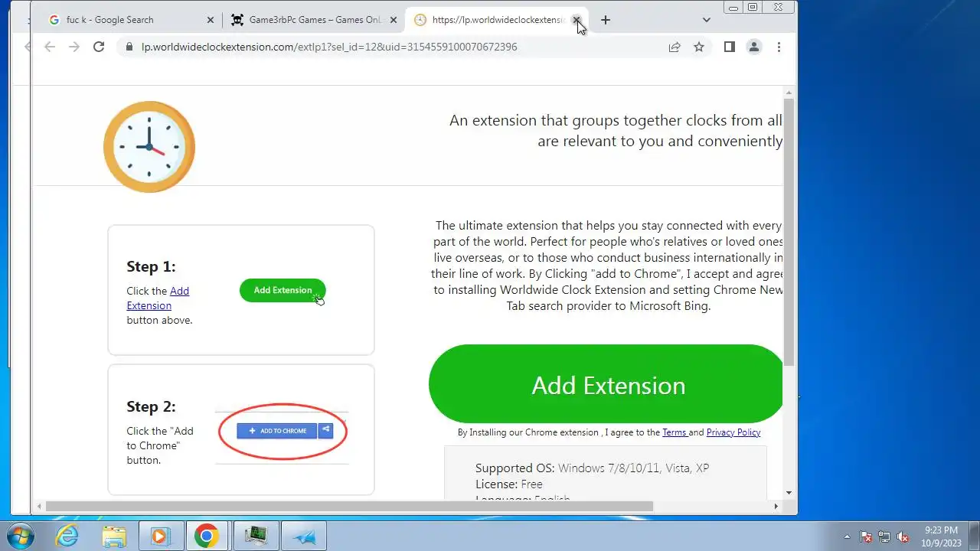Screen dimensions: 980x551
Task: Open a new browser tab
Action: coord(605,20)
